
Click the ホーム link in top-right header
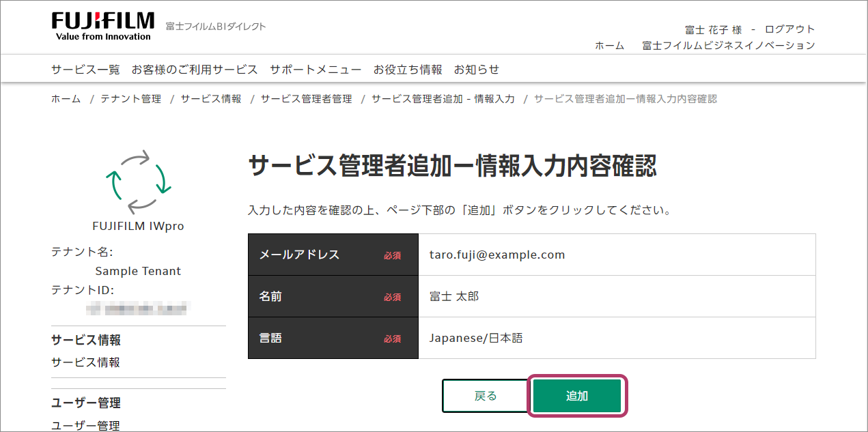[x=609, y=46]
